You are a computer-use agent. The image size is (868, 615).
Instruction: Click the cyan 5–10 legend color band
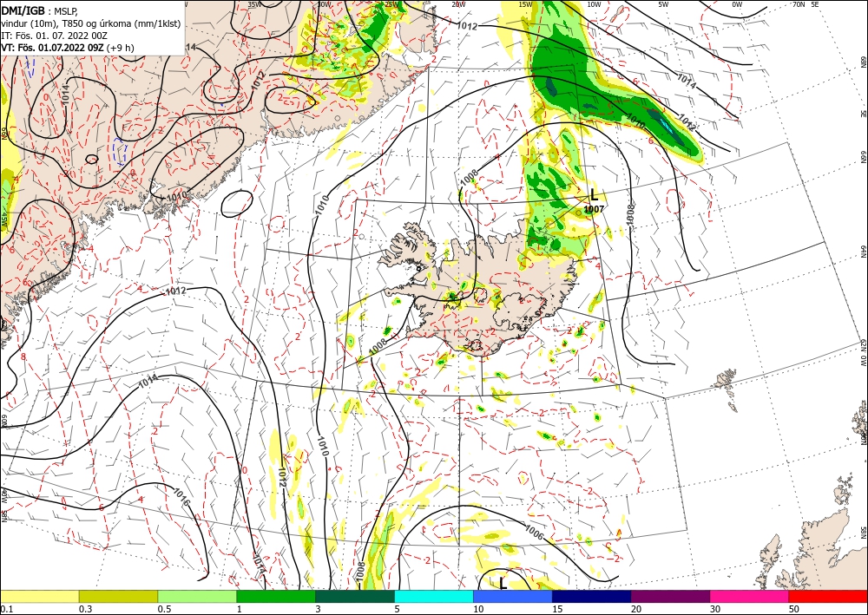click(x=434, y=596)
